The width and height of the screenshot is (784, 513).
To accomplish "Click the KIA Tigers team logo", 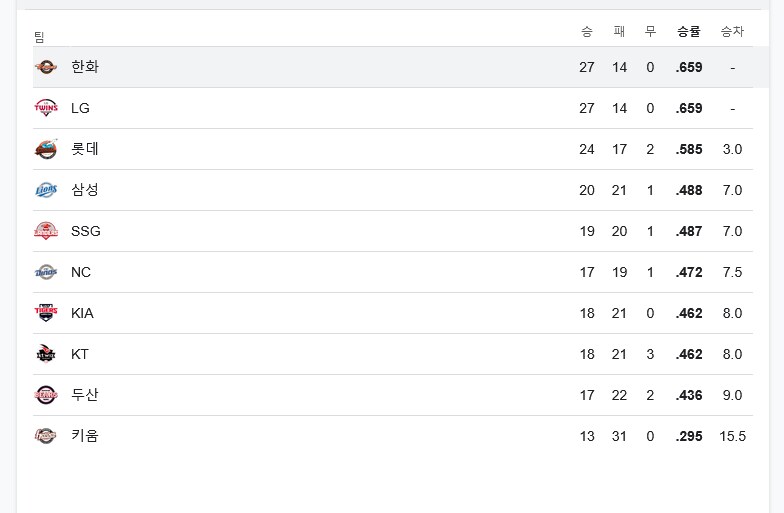I will pos(46,313).
